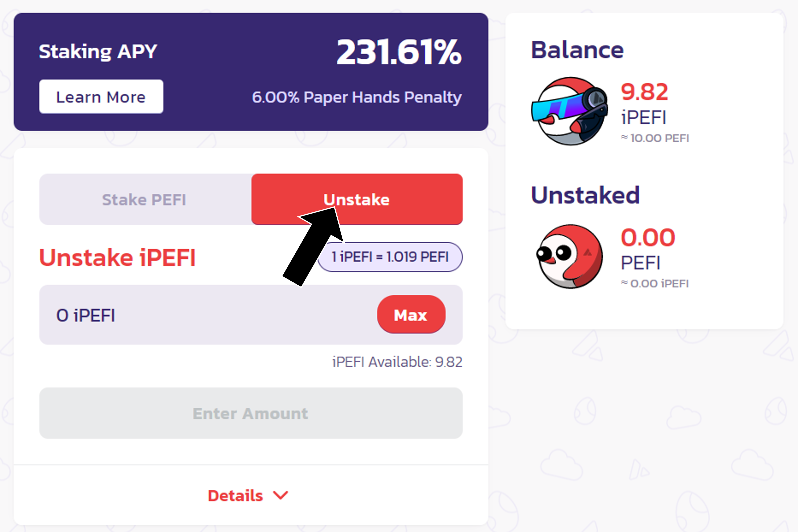This screenshot has width=798, height=532.
Task: Expand the Details section
Action: [248, 495]
